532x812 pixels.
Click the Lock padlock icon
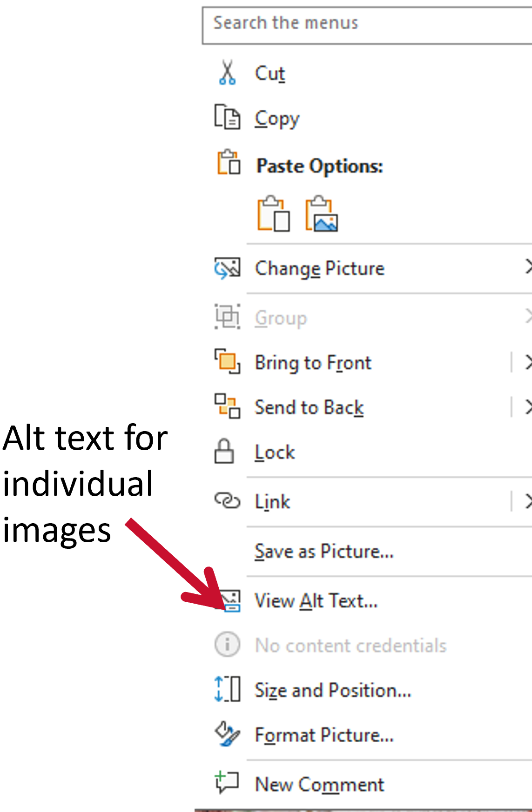point(227,452)
